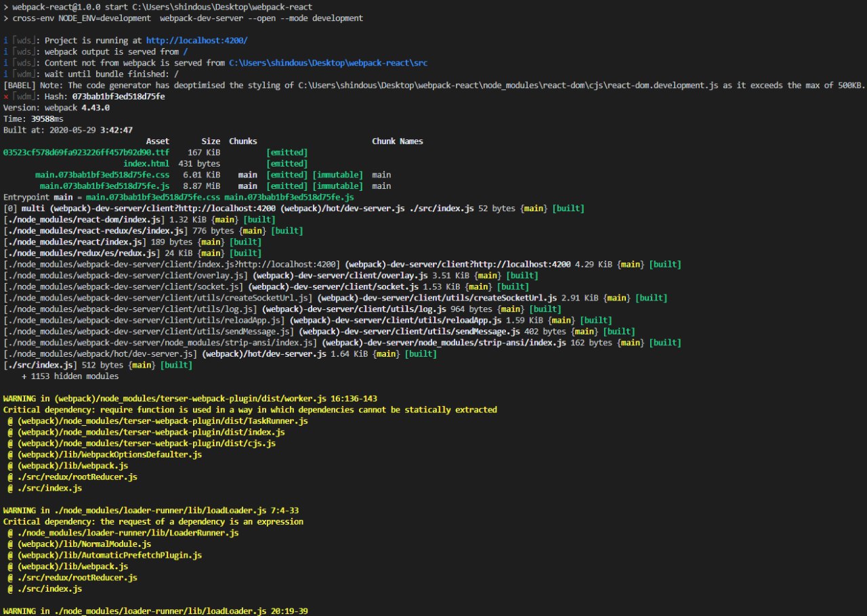
Task: Click the WARNING in terser-webpack-plugin worker.js line
Action: point(190,399)
